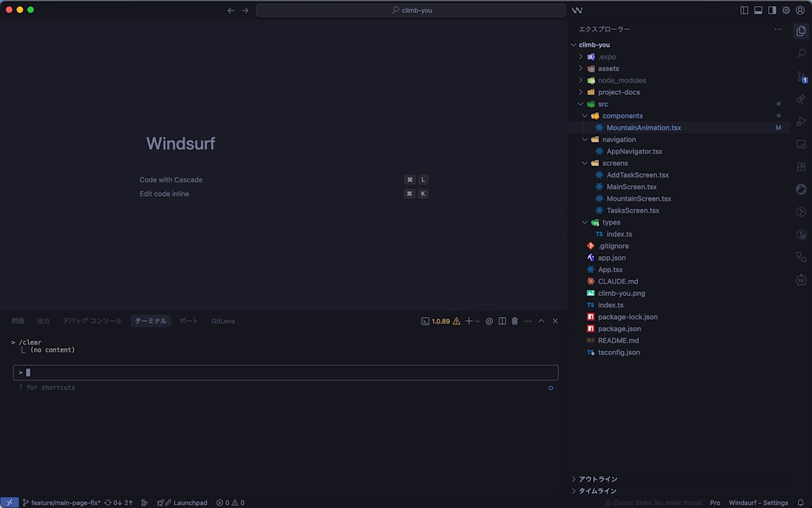Close the bottom panel

tap(556, 321)
